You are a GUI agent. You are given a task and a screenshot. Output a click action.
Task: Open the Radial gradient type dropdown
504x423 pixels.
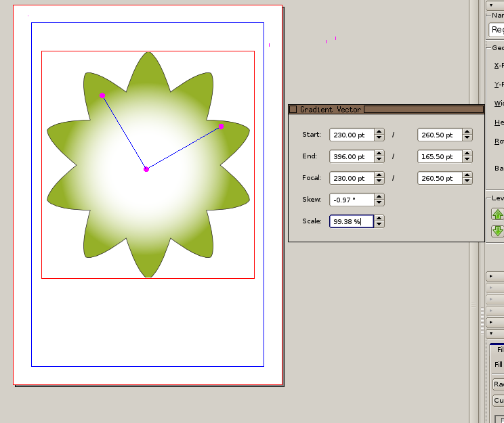tap(499, 384)
